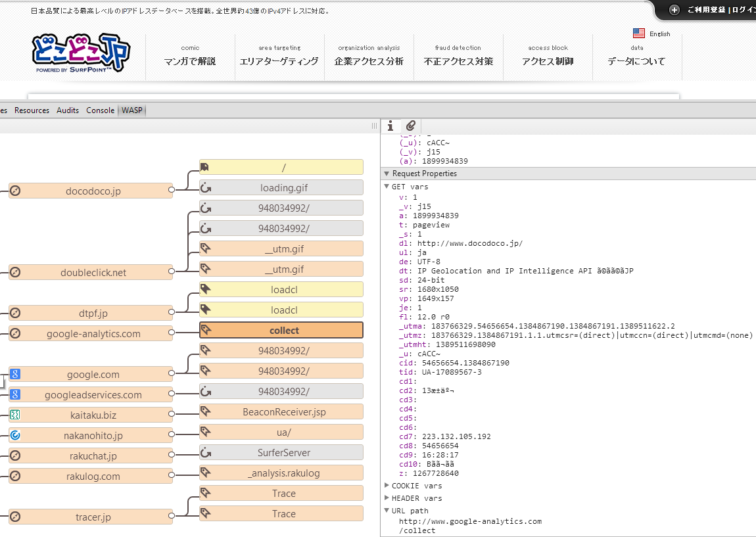Image resolution: width=756 pixels, height=537 pixels.
Task: Click the nakanohito.jp blue swirl icon
Action: tap(15, 435)
